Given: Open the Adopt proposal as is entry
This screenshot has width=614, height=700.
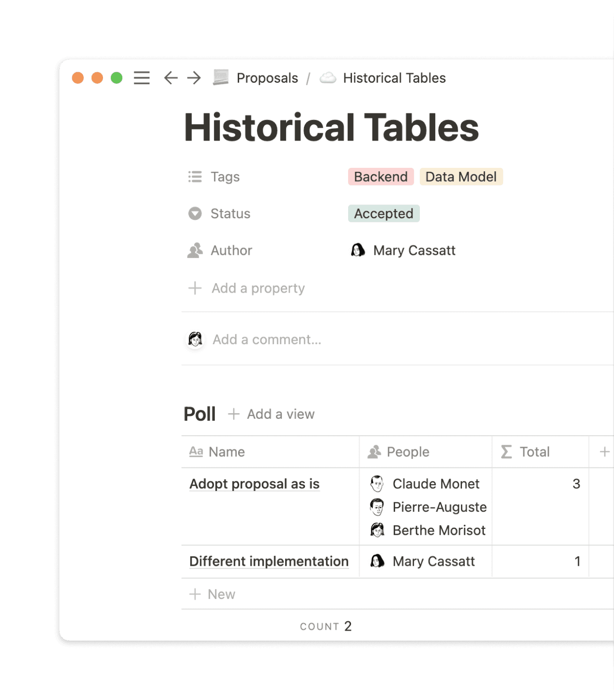Looking at the screenshot, I should [x=254, y=484].
